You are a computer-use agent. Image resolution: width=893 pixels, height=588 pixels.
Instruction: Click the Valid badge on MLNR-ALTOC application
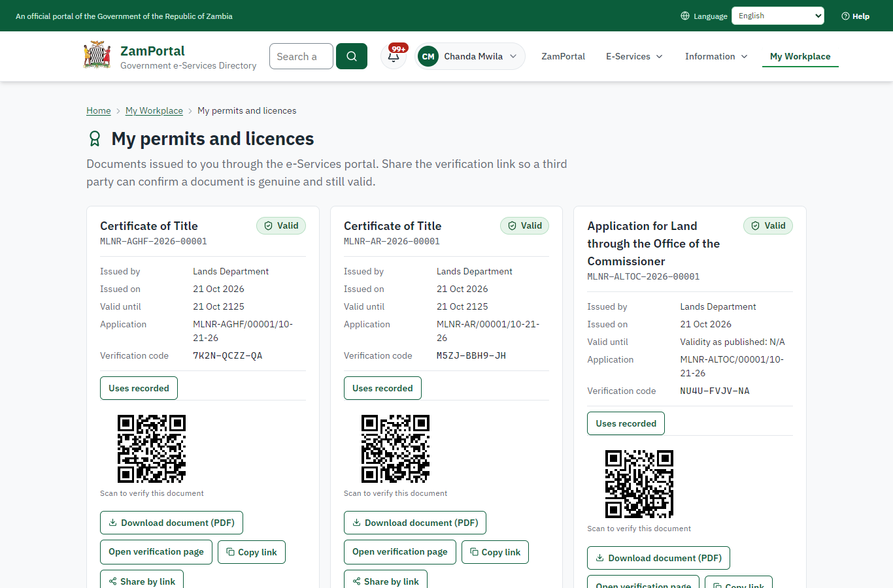click(768, 225)
